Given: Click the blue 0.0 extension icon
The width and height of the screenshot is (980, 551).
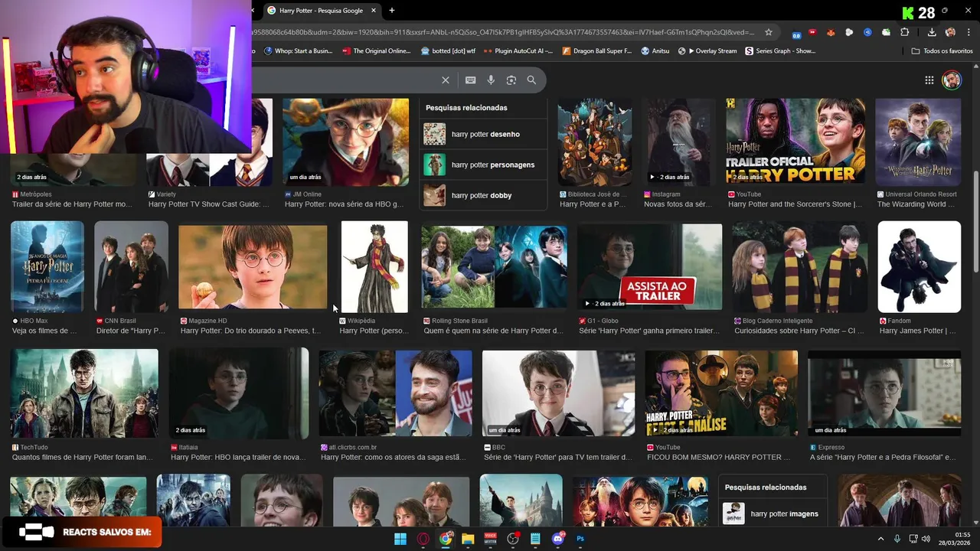Looking at the screenshot, I should tap(796, 34).
